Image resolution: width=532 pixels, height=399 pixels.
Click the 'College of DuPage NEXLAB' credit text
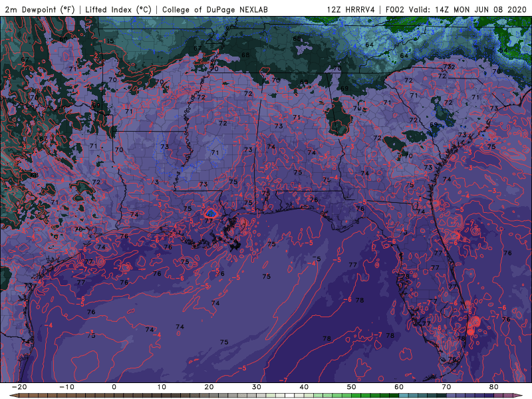215,10
